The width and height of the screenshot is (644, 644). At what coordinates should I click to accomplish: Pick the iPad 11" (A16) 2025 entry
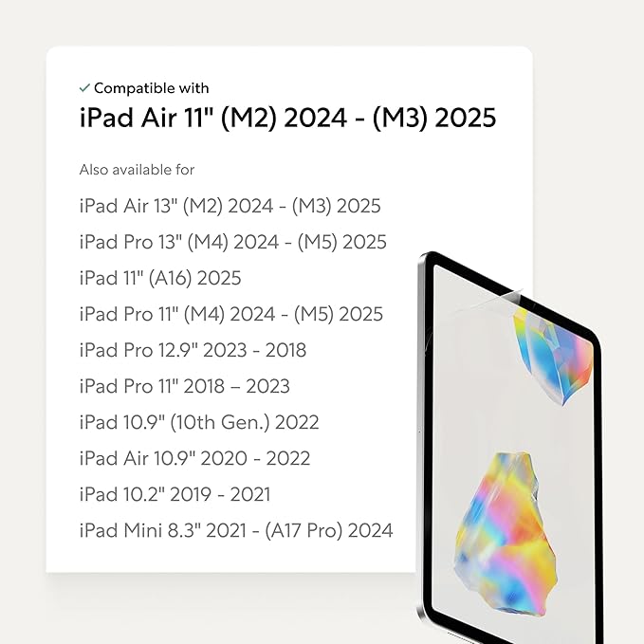[160, 278]
